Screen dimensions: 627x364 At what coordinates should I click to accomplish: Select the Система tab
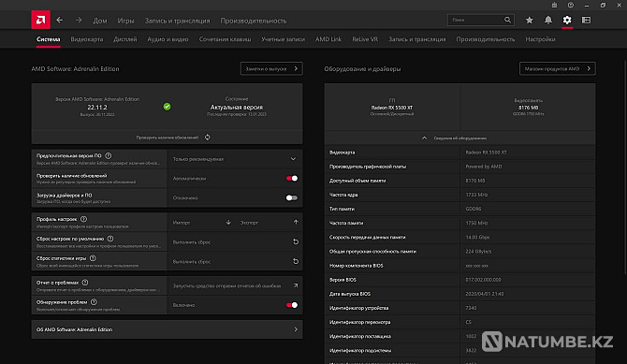pyautogui.click(x=49, y=39)
